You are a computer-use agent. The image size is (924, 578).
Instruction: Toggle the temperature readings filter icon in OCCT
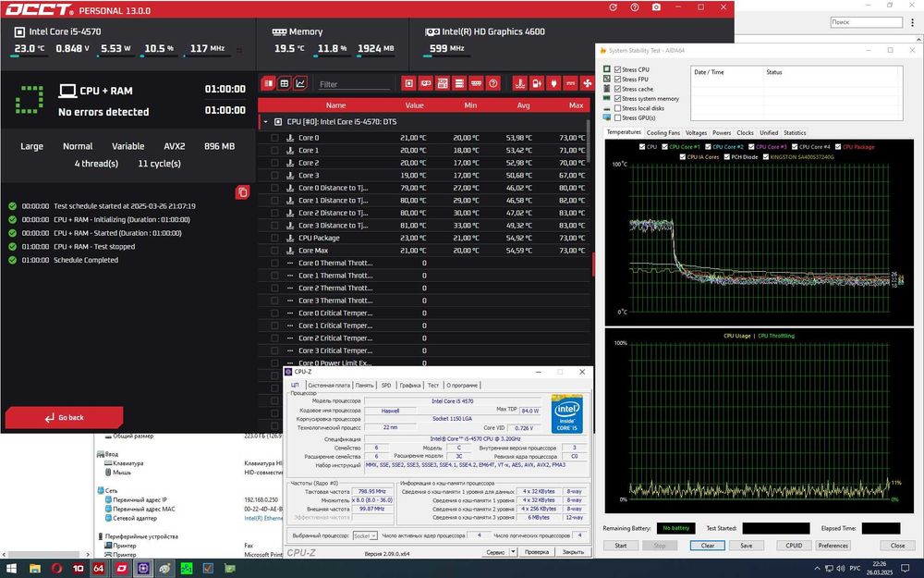coord(519,83)
